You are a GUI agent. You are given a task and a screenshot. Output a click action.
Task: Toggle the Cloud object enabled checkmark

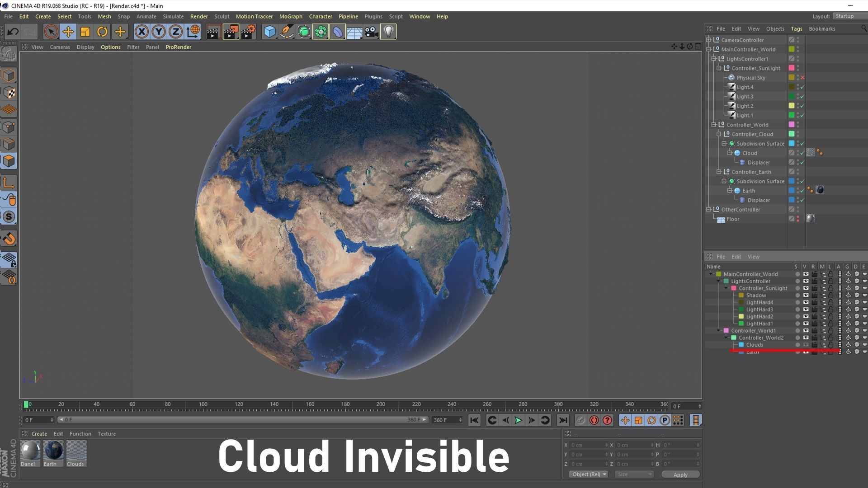pos(802,153)
